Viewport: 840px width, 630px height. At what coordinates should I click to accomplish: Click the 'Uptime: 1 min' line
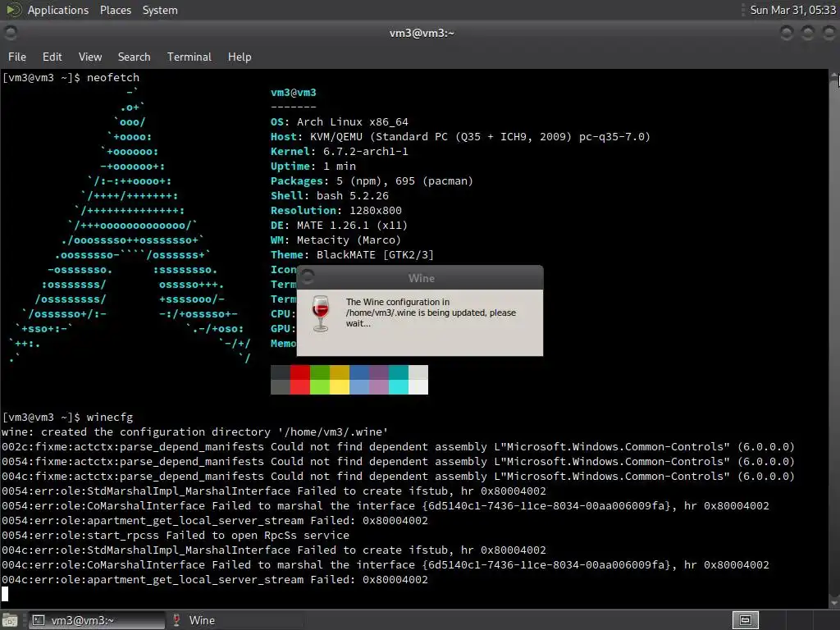click(313, 166)
